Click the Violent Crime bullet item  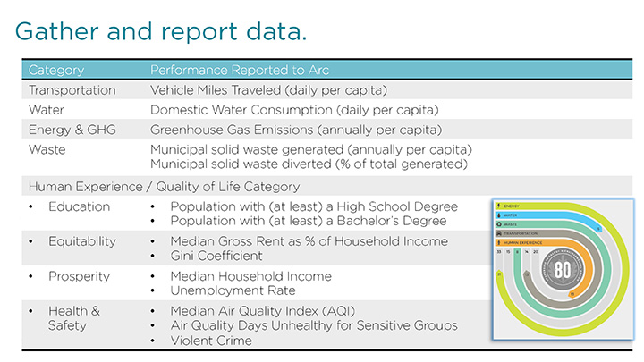211,340
